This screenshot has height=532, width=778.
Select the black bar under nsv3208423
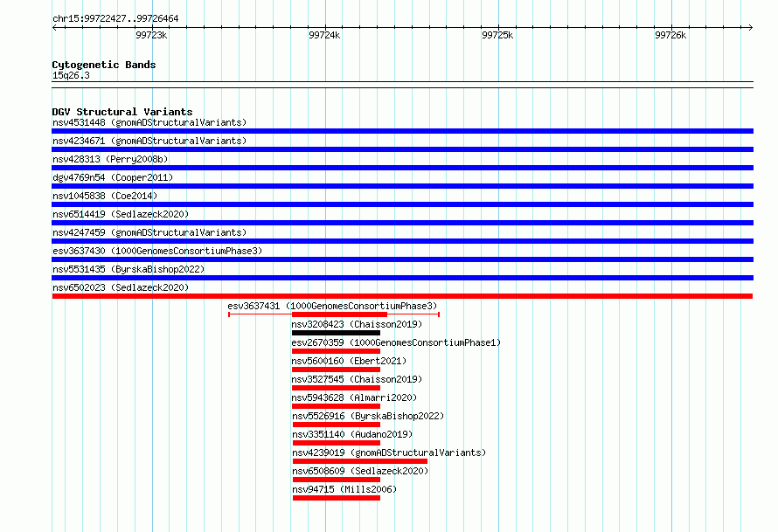(336, 333)
